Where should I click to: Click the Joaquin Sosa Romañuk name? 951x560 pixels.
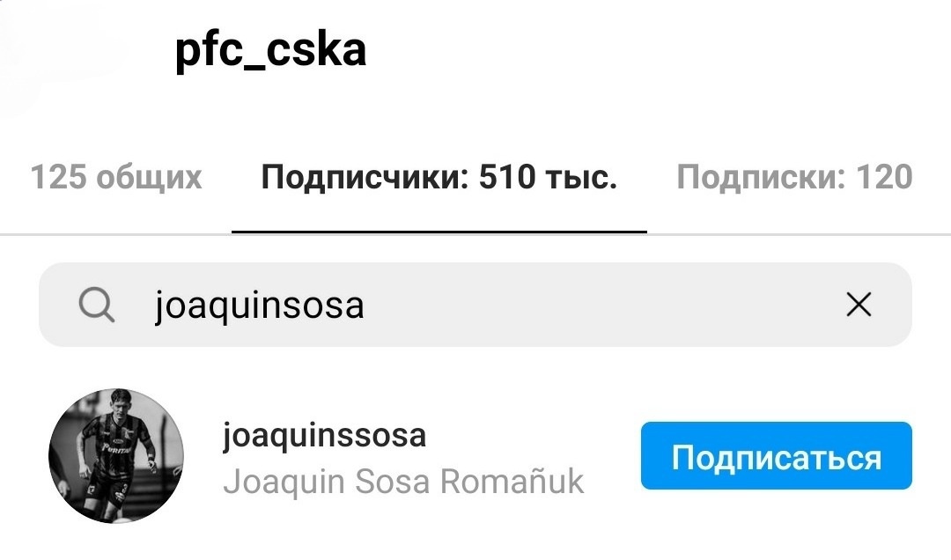pyautogui.click(x=403, y=482)
